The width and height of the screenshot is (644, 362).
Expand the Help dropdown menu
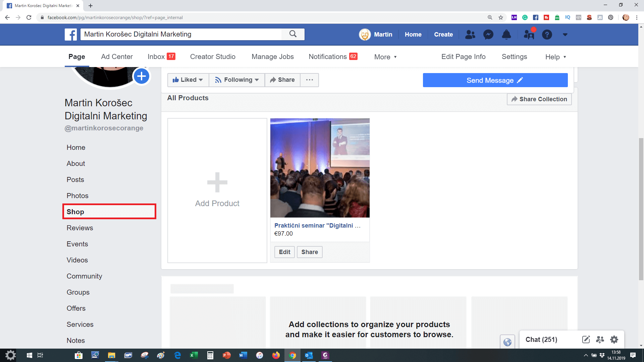click(555, 57)
